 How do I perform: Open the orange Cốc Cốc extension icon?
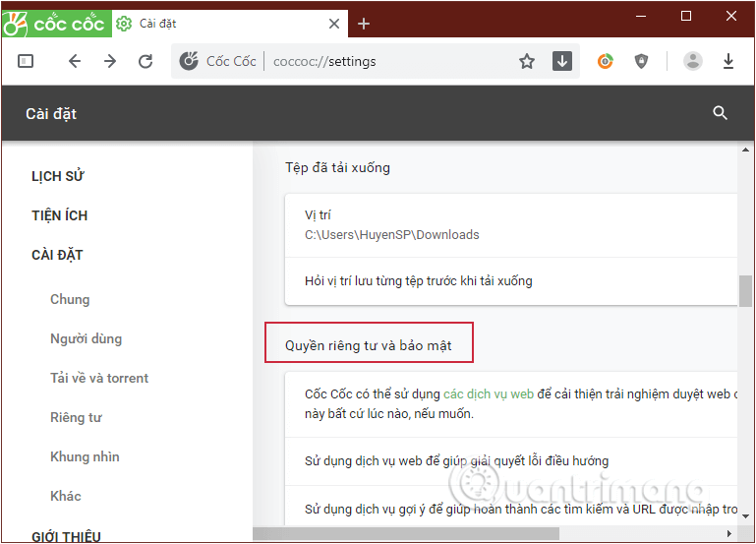click(605, 61)
